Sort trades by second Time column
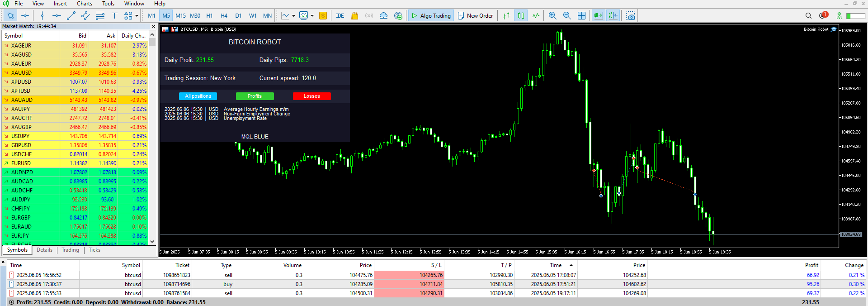The width and height of the screenshot is (868, 306). [x=556, y=265]
